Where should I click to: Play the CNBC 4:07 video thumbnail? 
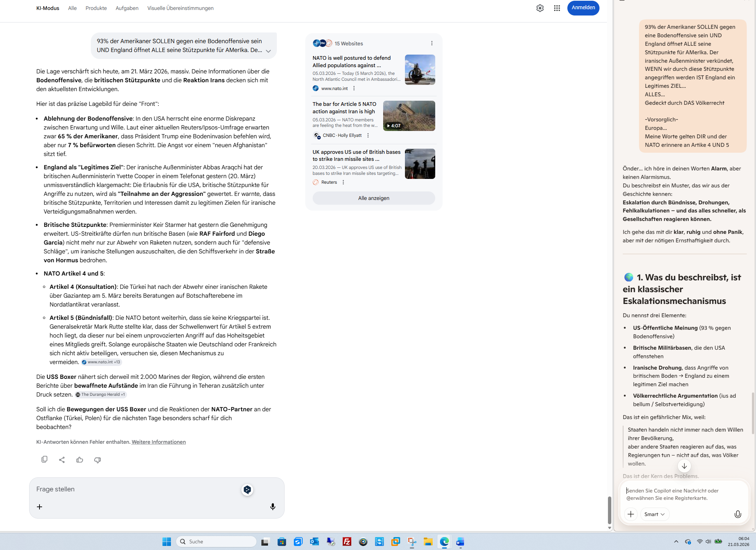pyautogui.click(x=409, y=116)
